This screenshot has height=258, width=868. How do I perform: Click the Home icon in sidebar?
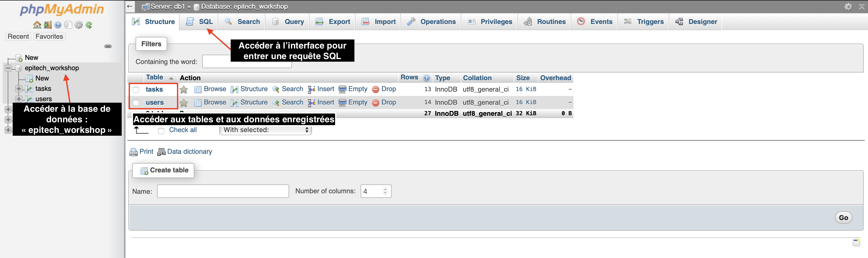pyautogui.click(x=37, y=25)
